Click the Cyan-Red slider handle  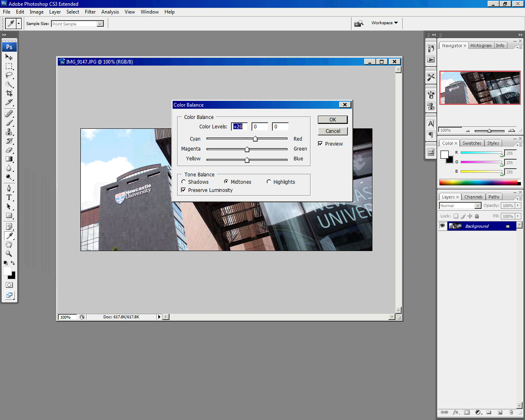[255, 139]
